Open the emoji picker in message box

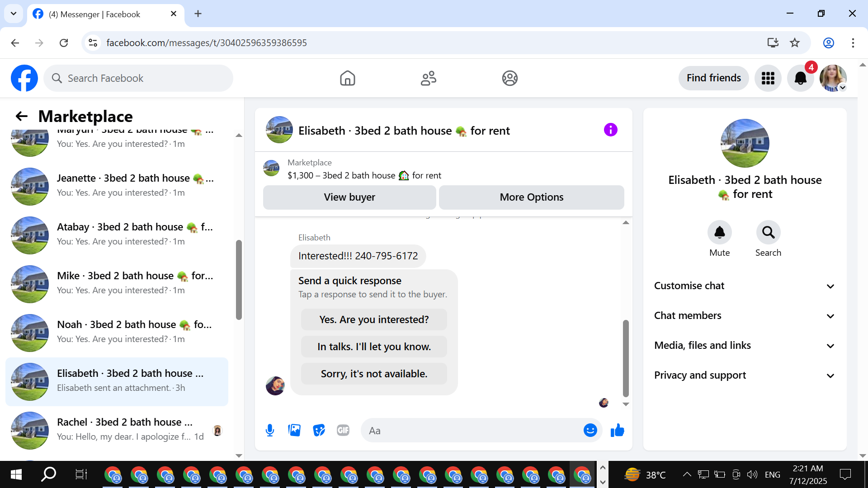click(590, 430)
